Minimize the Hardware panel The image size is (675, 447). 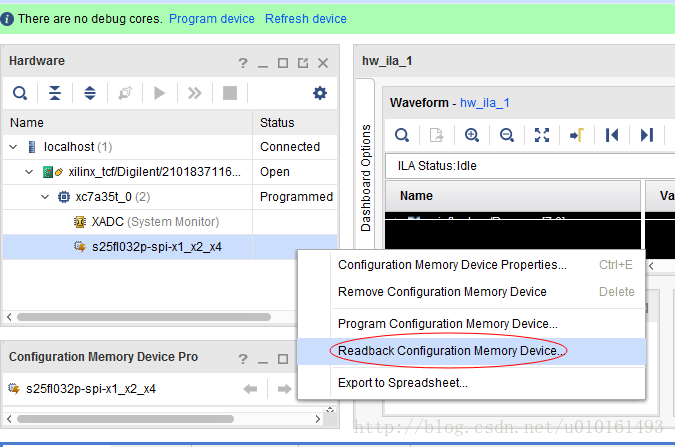coord(263,65)
